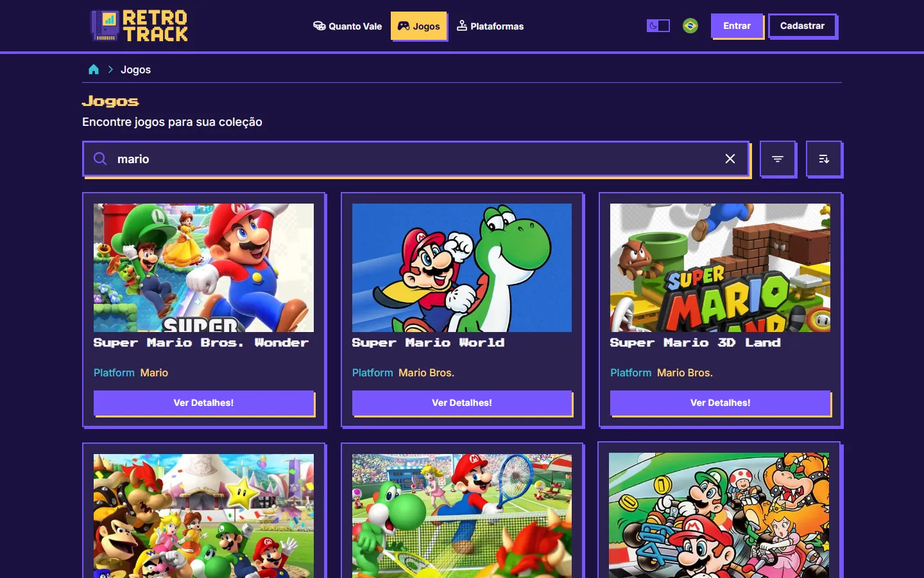This screenshot has width=924, height=578.
Task: Click the magnifier search icon
Action: tap(100, 159)
